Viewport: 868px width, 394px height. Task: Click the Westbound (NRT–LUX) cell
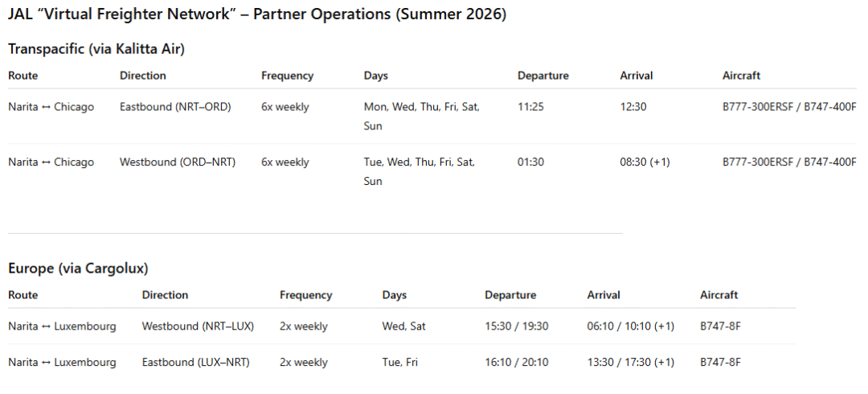tap(198, 326)
